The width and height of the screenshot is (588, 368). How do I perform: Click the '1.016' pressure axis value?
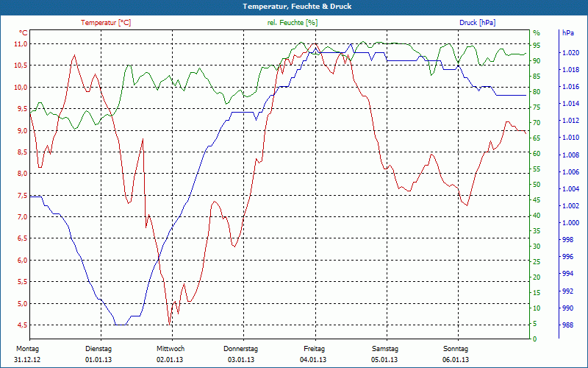tap(570, 87)
